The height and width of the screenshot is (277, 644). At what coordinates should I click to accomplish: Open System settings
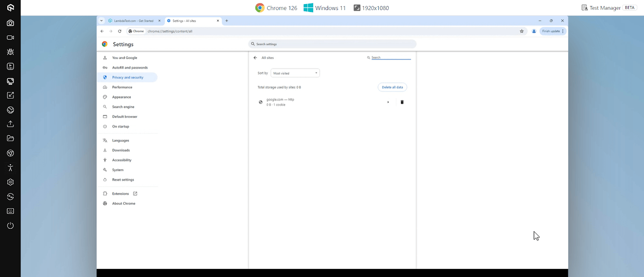(118, 170)
